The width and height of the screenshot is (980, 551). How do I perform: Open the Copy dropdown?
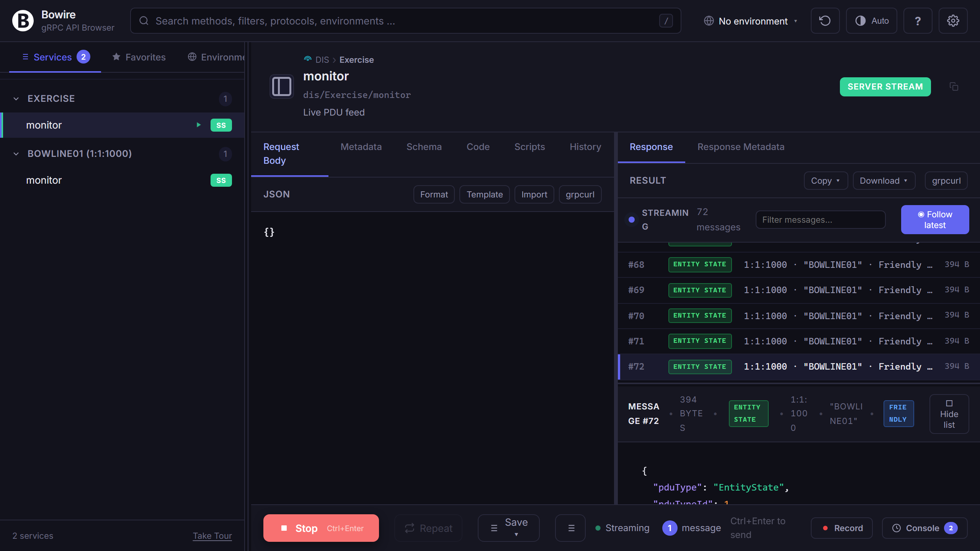(x=826, y=181)
